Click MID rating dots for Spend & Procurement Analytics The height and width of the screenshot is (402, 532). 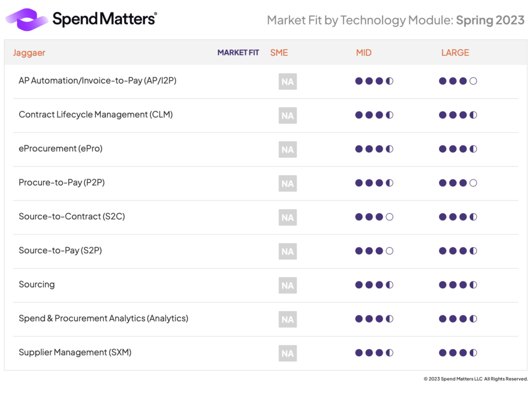pos(374,318)
